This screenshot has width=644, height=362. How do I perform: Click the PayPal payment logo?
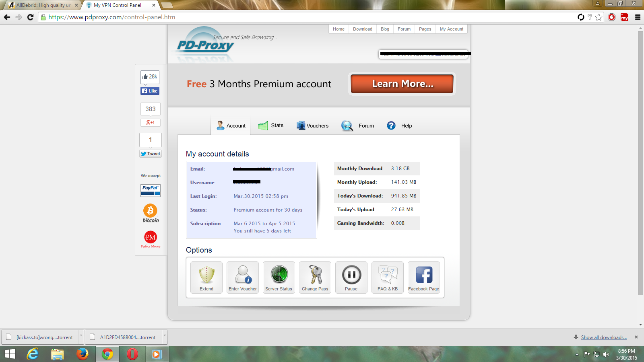point(151,190)
